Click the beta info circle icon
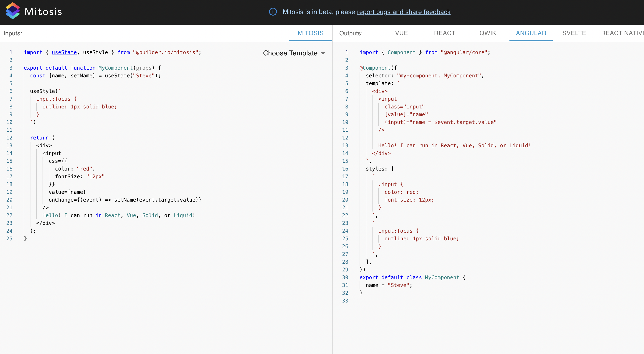 point(273,12)
